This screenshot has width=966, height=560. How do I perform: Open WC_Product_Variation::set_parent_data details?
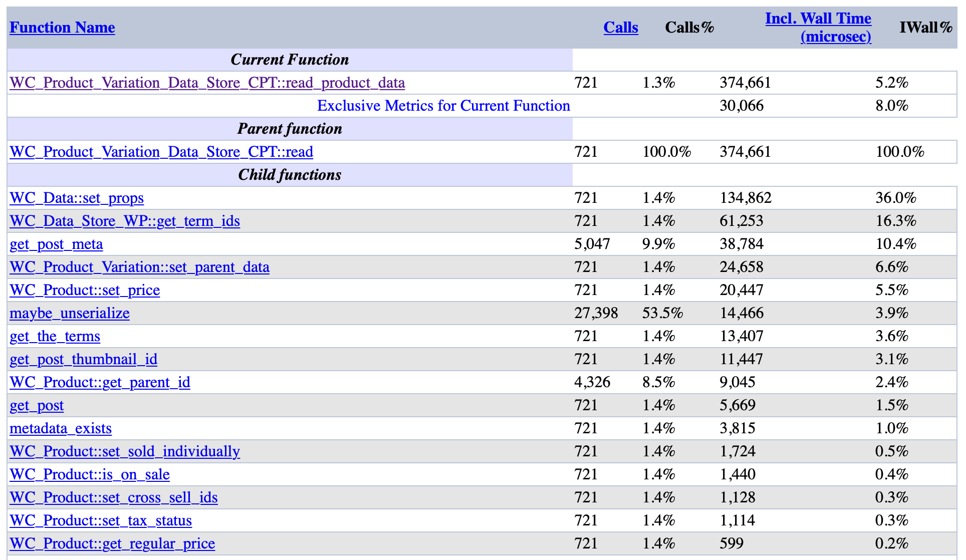pyautogui.click(x=139, y=267)
